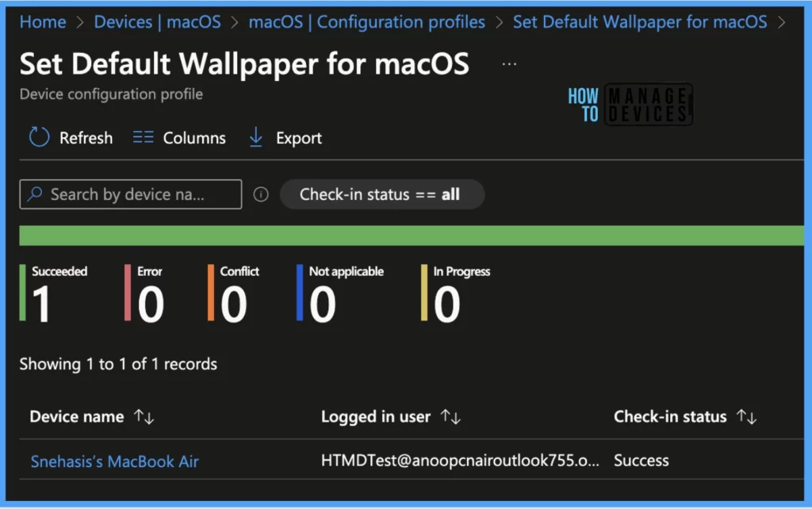Image resolution: width=812 pixels, height=509 pixels.
Task: Click the Columns button label
Action: [x=194, y=138]
